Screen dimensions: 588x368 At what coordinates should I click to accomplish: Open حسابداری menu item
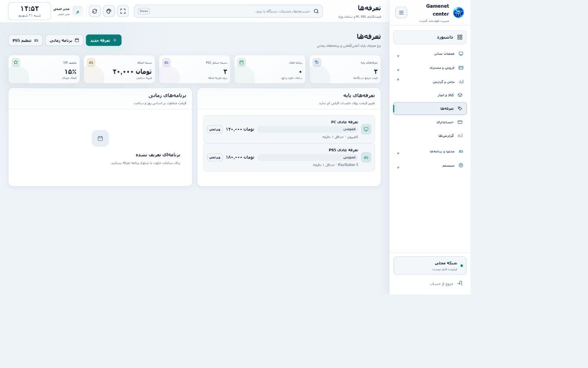coord(430,122)
